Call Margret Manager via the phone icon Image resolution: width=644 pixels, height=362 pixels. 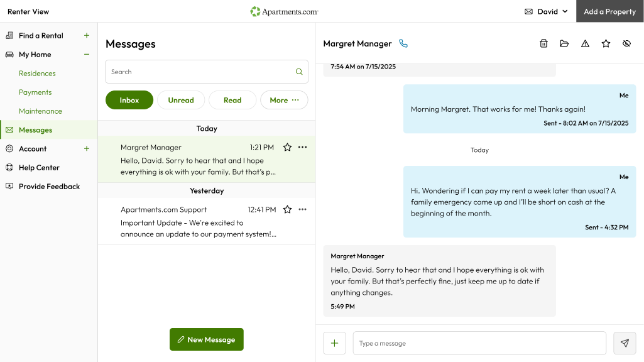click(403, 43)
